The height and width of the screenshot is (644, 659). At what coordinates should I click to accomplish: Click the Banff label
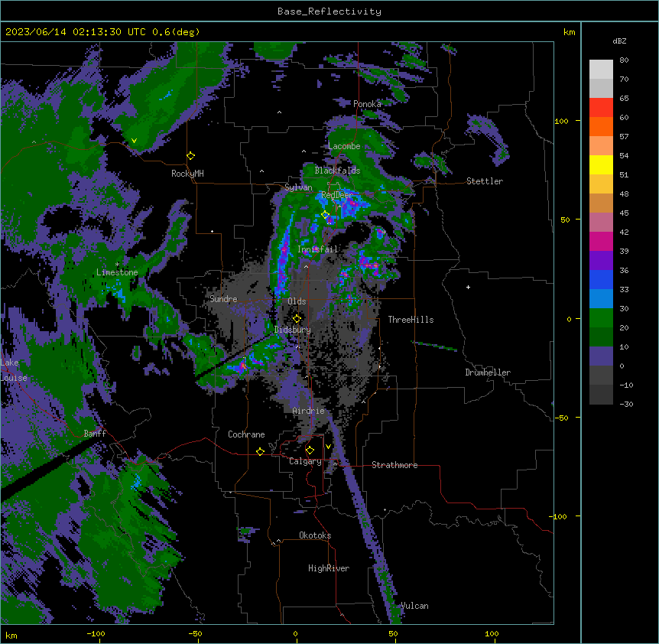[x=95, y=434]
